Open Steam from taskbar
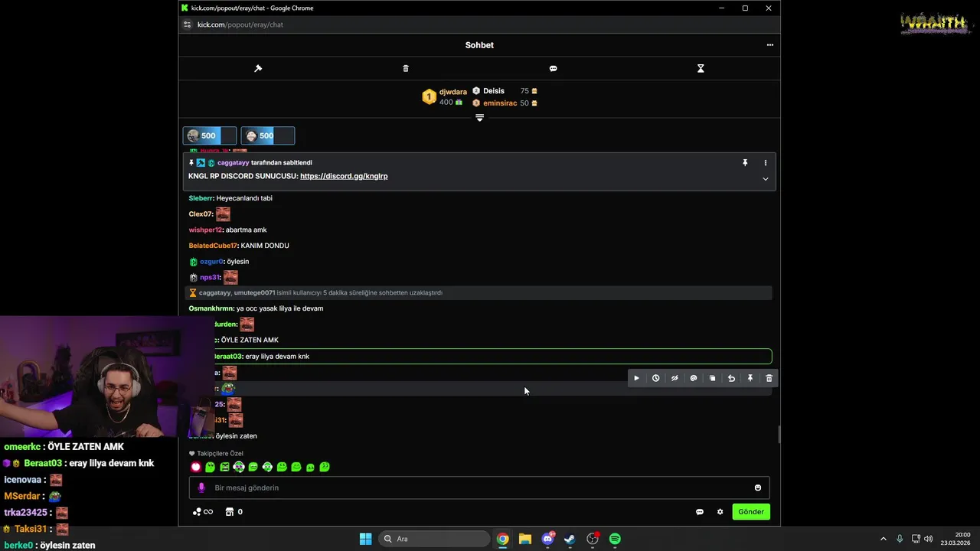The width and height of the screenshot is (980, 551). tap(570, 539)
